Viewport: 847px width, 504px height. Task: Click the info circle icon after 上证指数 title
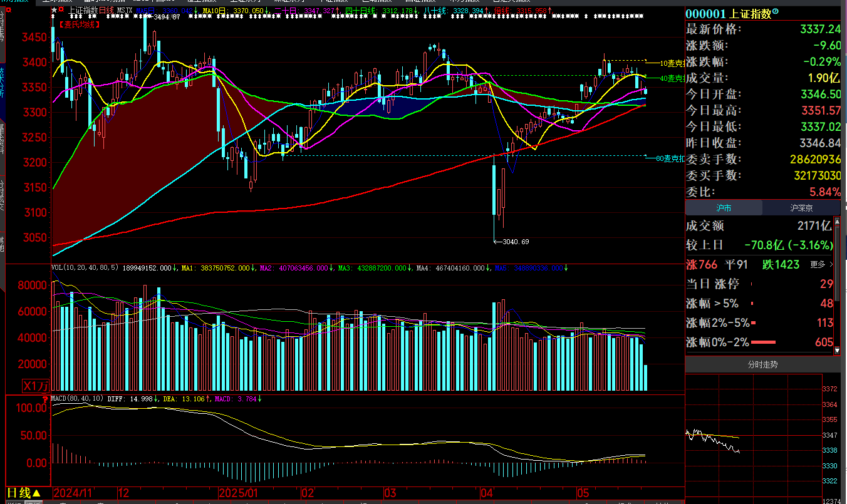(x=776, y=11)
